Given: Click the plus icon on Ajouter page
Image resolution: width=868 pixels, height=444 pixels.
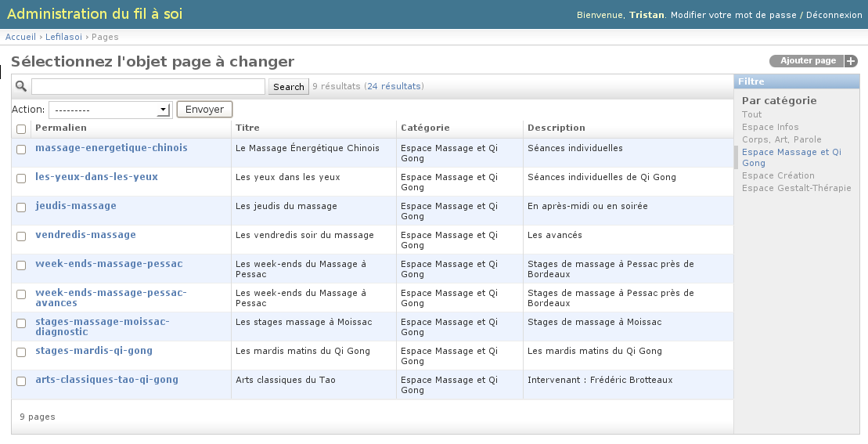Looking at the screenshot, I should (851, 61).
